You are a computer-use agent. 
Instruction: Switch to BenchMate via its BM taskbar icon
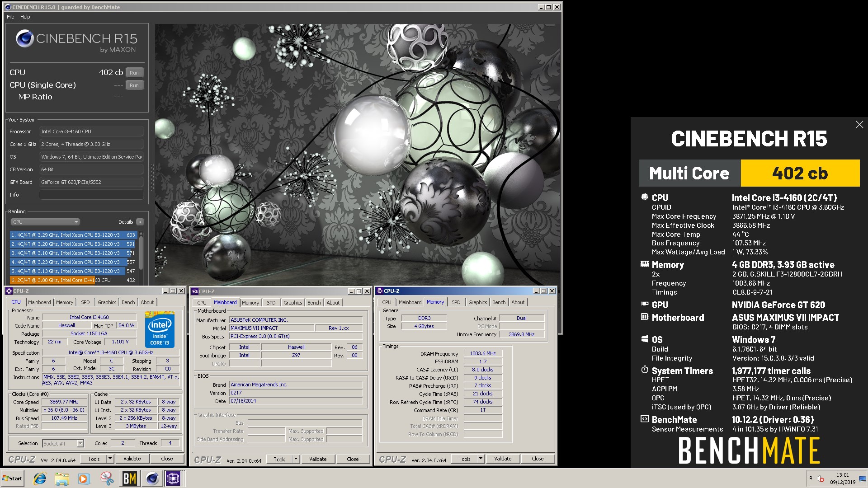[130, 479]
